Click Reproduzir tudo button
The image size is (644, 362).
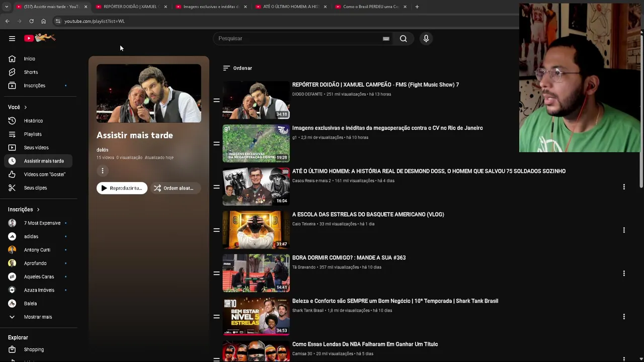coord(122,188)
